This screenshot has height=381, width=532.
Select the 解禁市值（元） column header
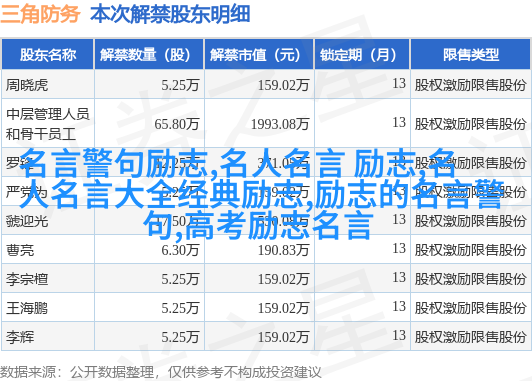click(x=259, y=55)
